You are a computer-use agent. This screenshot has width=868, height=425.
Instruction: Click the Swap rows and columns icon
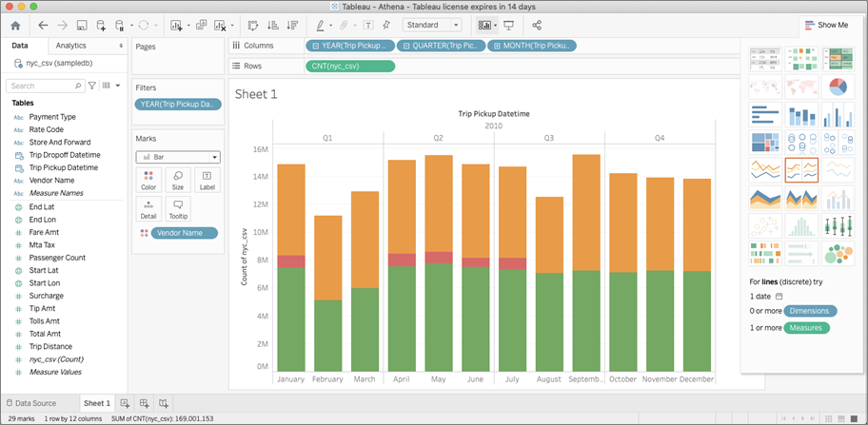(252, 25)
